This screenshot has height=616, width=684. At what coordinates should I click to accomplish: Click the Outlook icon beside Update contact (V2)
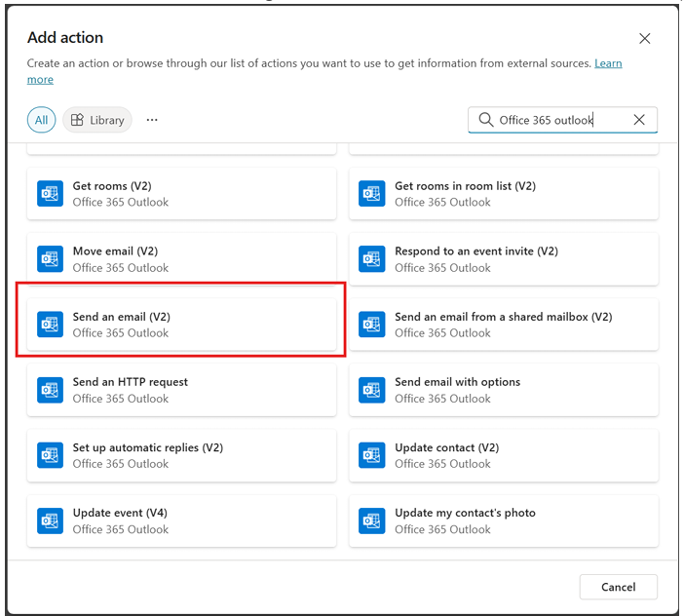click(x=371, y=455)
